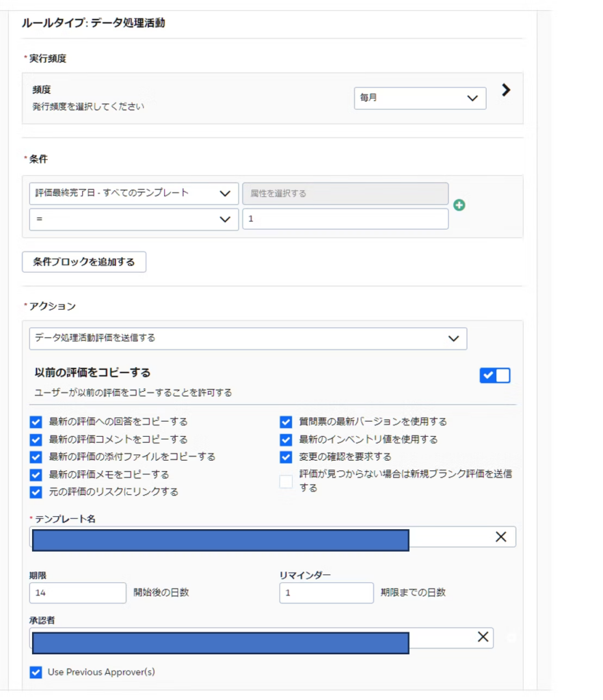This screenshot has width=603, height=700.
Task: Uncheck 最新の評価への回答をコピーする checkbox
Action: coord(36,422)
